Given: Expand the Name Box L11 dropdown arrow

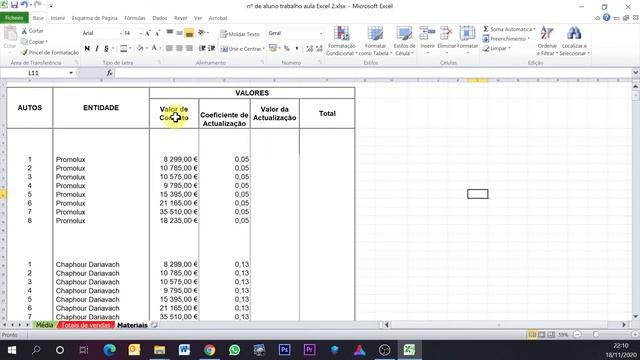Looking at the screenshot, I should tap(71, 73).
